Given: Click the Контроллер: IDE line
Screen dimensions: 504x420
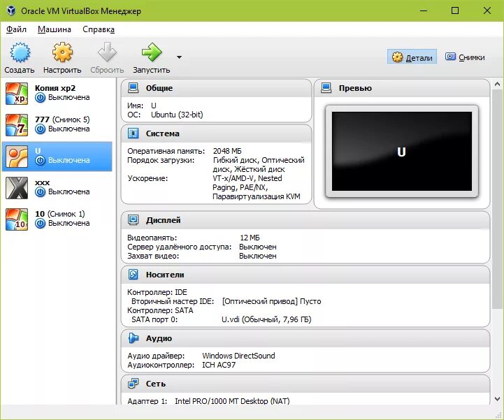Looking at the screenshot, I should click(x=157, y=292).
